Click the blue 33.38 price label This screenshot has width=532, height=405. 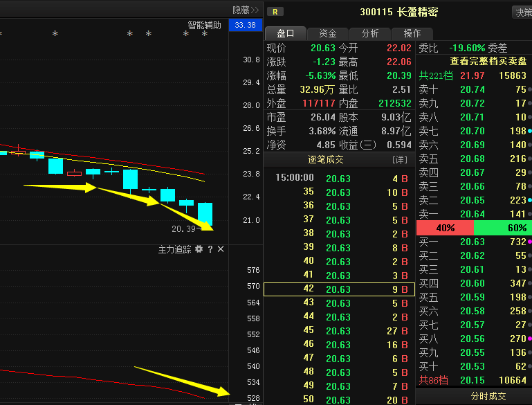pos(246,25)
